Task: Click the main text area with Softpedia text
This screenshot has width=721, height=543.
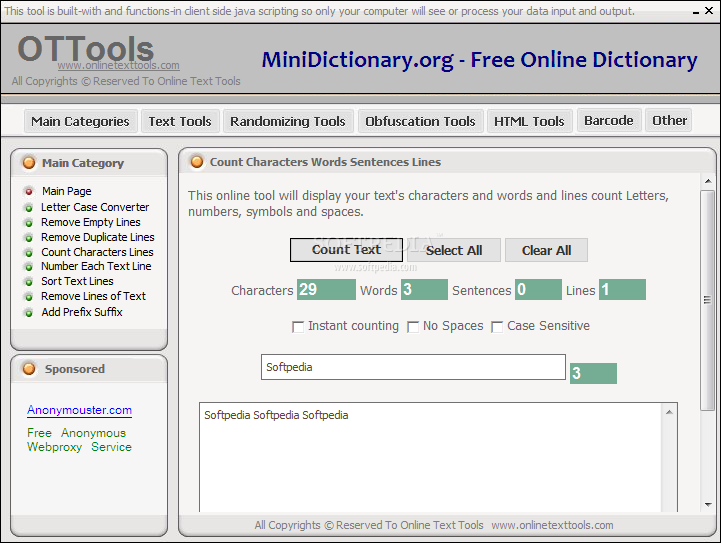Action: (432, 457)
